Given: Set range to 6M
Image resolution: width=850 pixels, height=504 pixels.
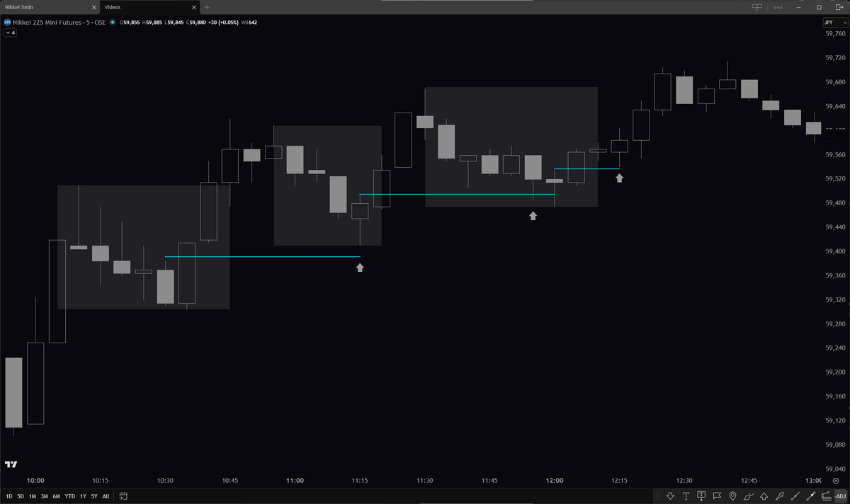Looking at the screenshot, I should click(x=56, y=496).
